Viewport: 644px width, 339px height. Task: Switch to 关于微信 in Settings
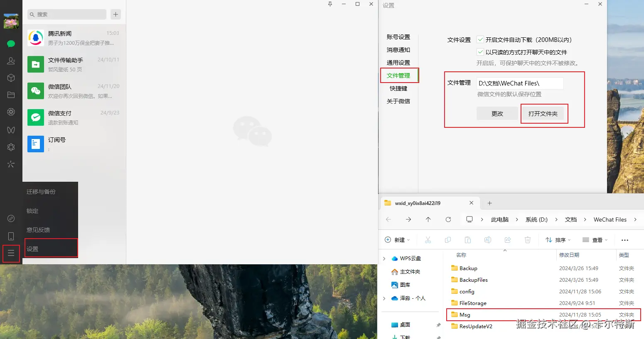coord(398,101)
